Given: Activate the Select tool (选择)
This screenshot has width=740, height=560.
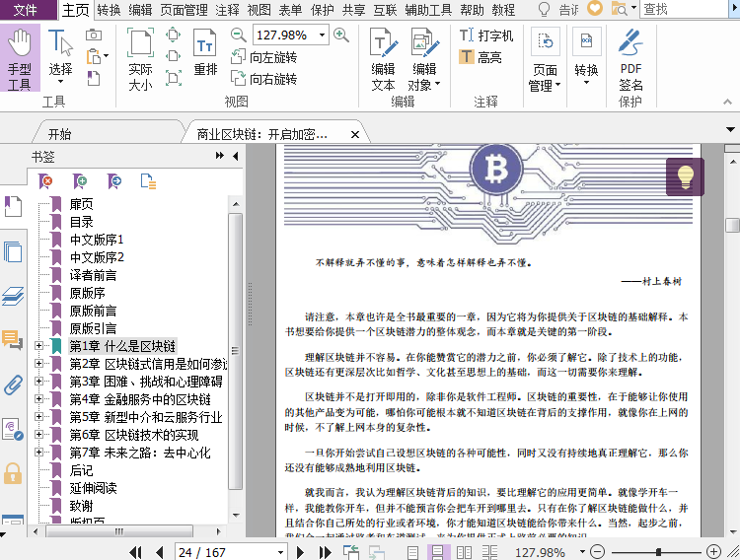Looking at the screenshot, I should (60, 57).
